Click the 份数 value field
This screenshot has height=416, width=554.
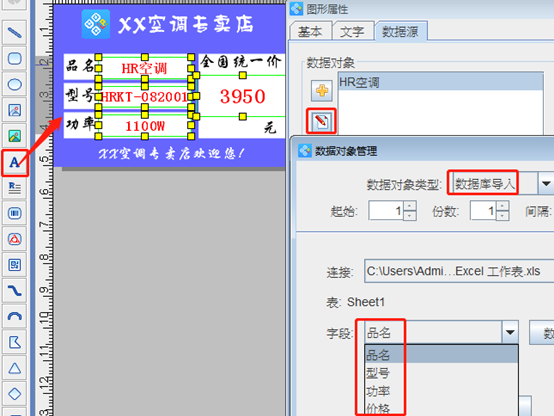tap(483, 211)
